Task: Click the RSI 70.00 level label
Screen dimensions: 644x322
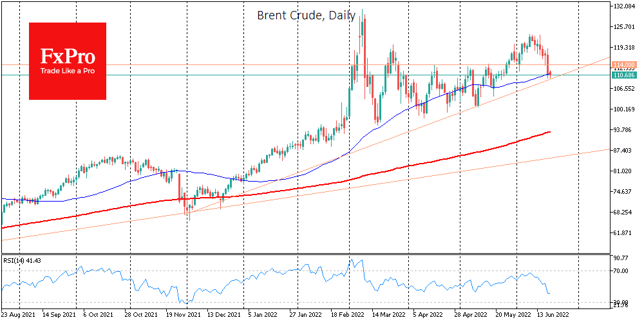Action: 621,271
